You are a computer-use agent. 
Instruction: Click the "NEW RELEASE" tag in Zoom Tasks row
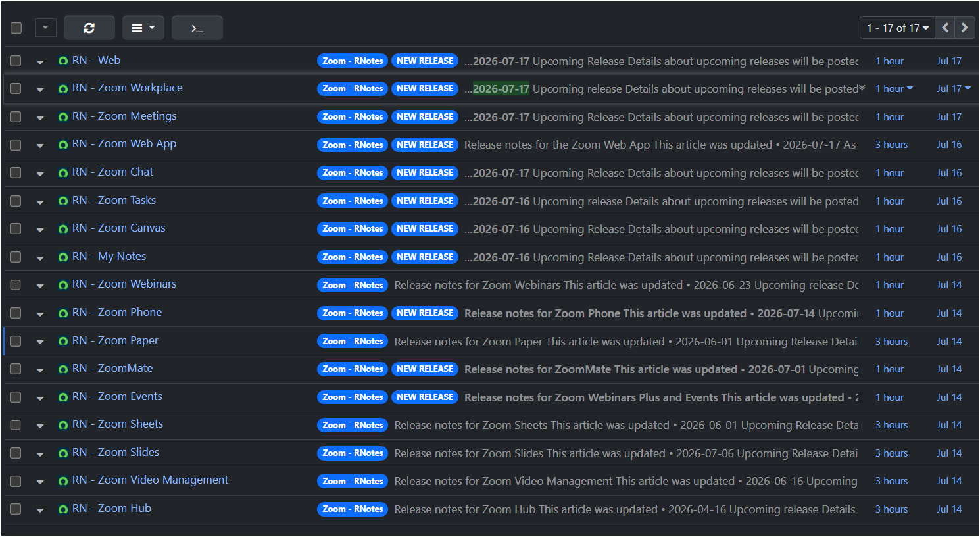click(425, 201)
